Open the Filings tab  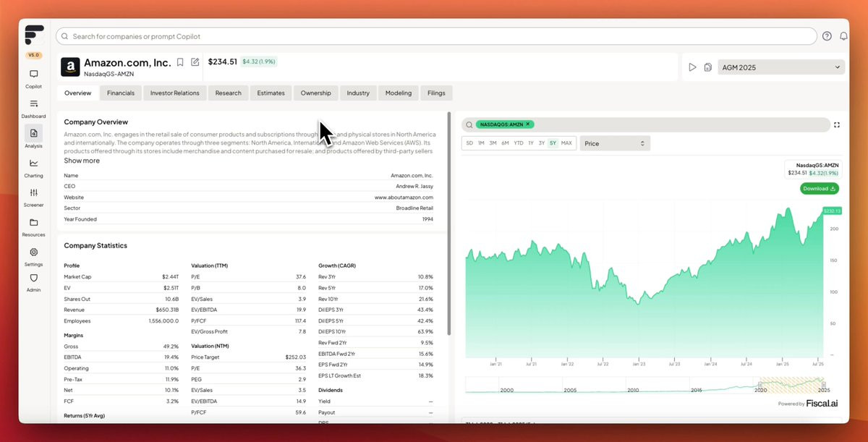pos(436,93)
